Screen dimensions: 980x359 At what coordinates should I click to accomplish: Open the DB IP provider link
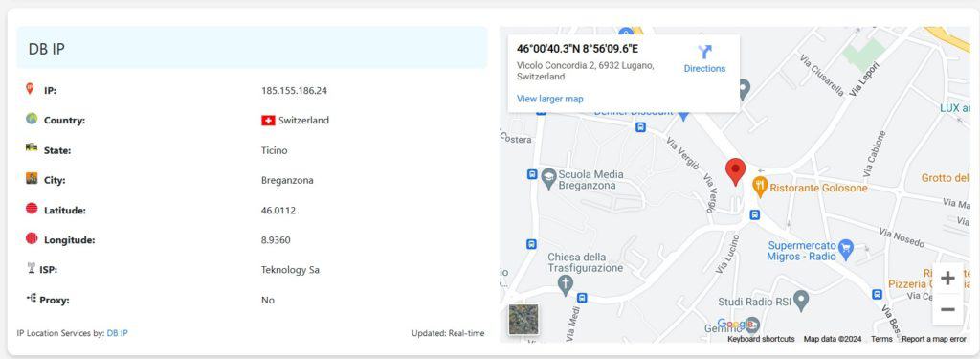pos(117,333)
